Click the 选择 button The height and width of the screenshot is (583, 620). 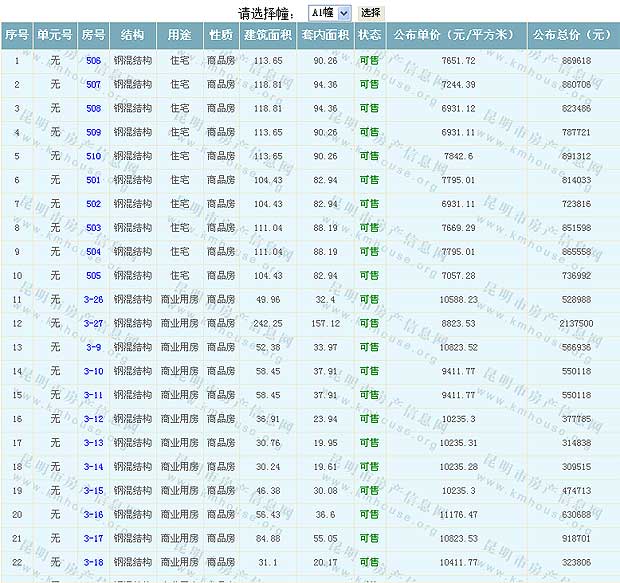pyautogui.click(x=370, y=13)
